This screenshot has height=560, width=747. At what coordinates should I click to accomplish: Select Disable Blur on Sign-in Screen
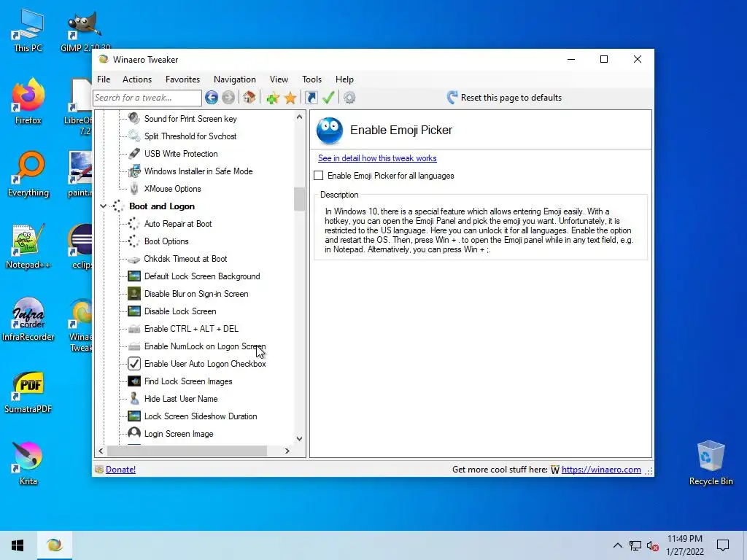pyautogui.click(x=196, y=294)
